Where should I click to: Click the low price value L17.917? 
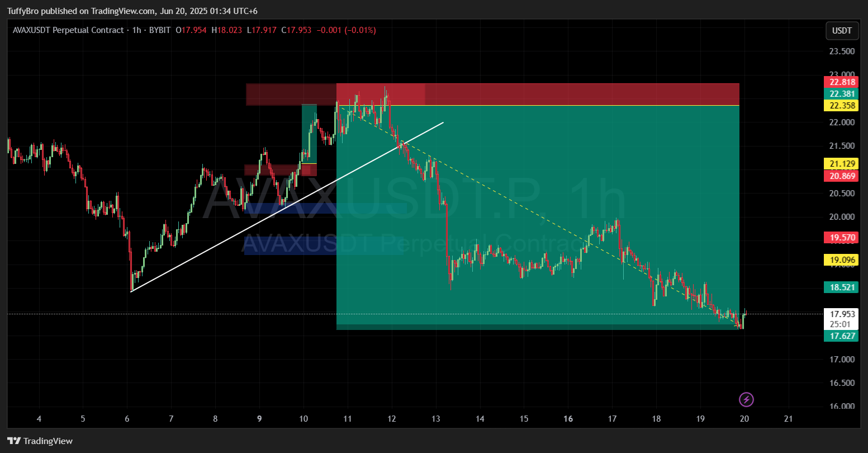coord(261,30)
